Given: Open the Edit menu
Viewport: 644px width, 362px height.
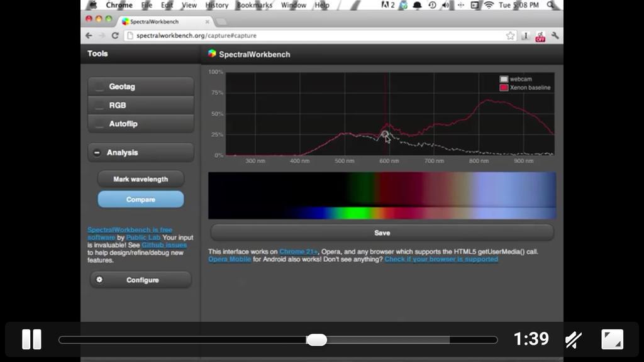Looking at the screenshot, I should (167, 5).
